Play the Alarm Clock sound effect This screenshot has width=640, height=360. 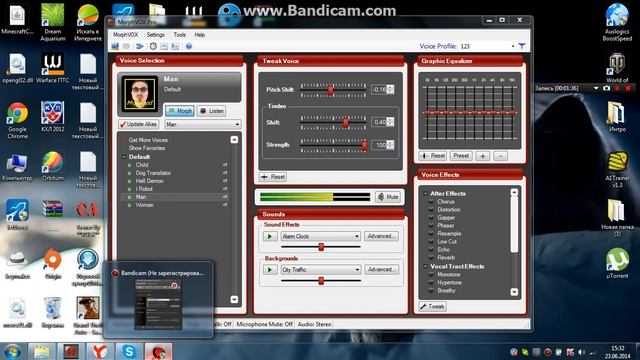[x=269, y=236]
